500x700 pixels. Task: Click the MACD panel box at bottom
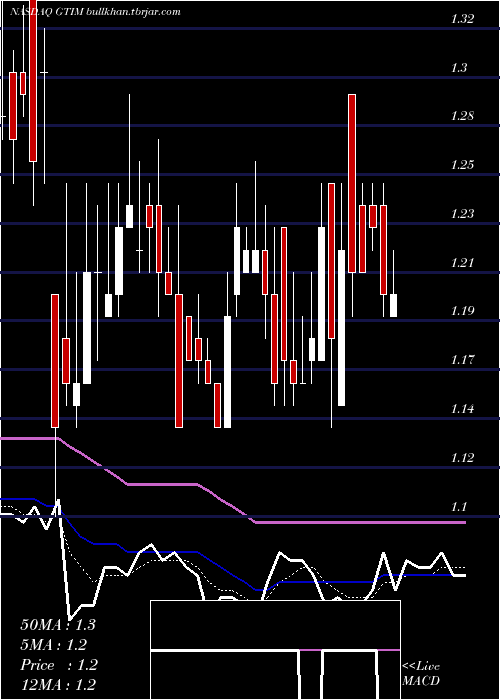click(275, 650)
